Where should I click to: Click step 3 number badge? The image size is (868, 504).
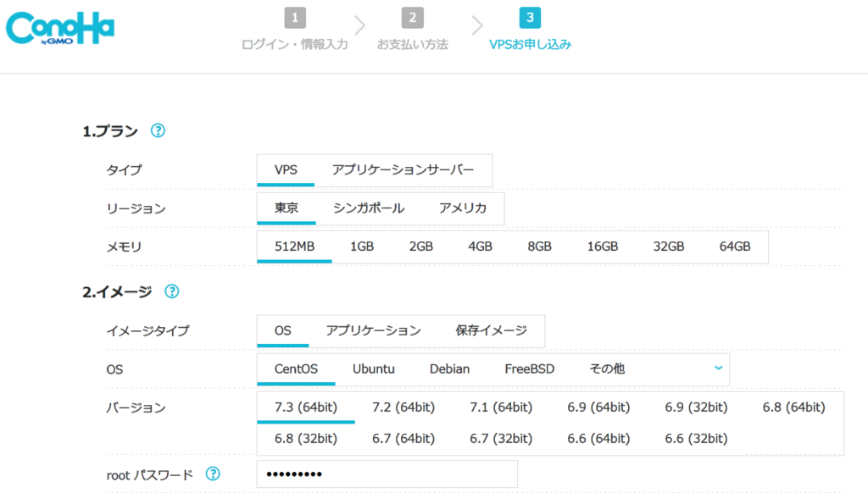tap(530, 18)
